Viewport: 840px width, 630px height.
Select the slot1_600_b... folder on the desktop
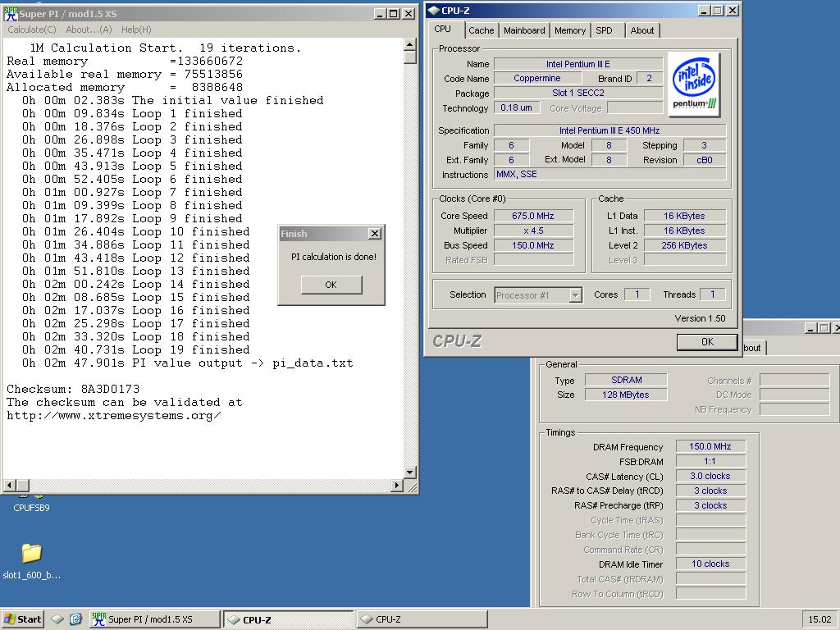tap(32, 562)
